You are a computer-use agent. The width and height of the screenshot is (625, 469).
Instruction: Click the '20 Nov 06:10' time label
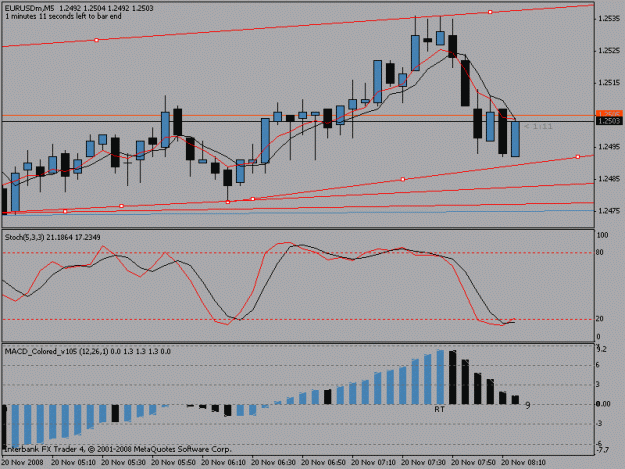click(x=223, y=462)
